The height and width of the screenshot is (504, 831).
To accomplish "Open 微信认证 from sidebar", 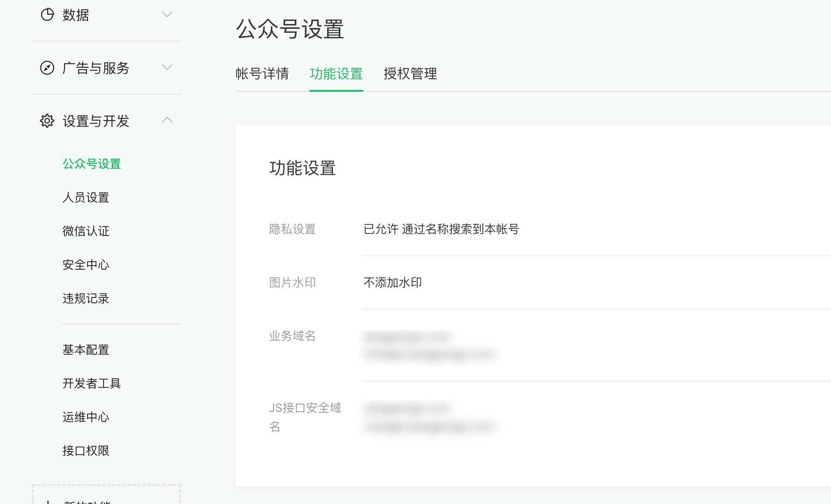I will (x=86, y=231).
